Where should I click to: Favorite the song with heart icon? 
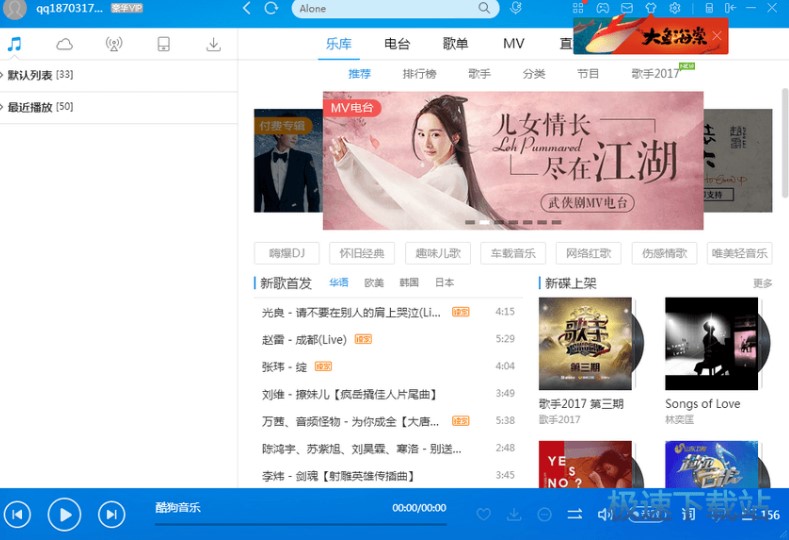coord(484,514)
